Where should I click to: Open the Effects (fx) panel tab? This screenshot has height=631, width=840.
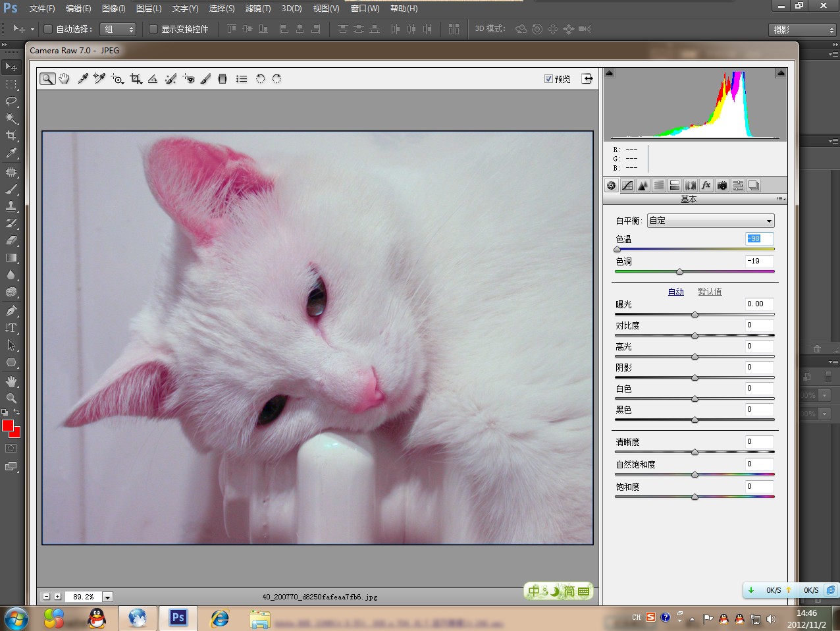tap(706, 186)
